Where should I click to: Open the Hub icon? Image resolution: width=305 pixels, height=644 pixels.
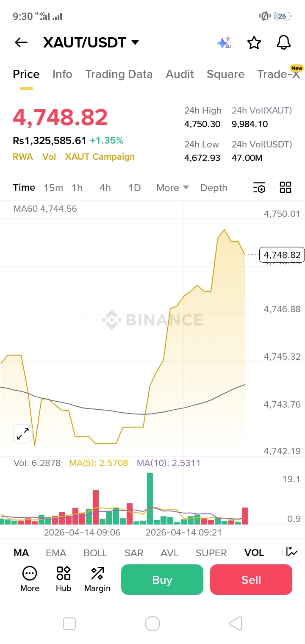(64, 579)
